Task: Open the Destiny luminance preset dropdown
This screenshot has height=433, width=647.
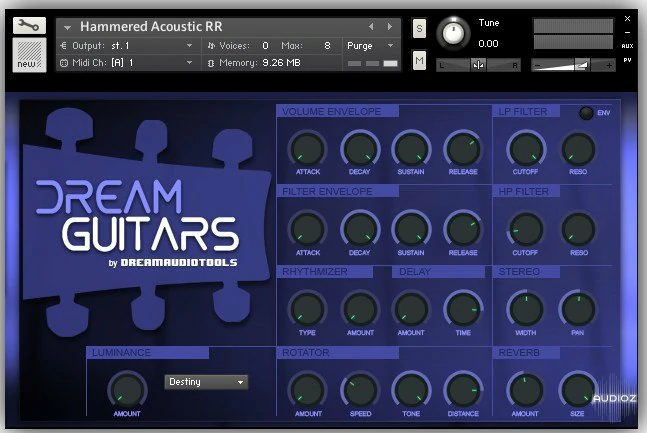Action: 206,382
